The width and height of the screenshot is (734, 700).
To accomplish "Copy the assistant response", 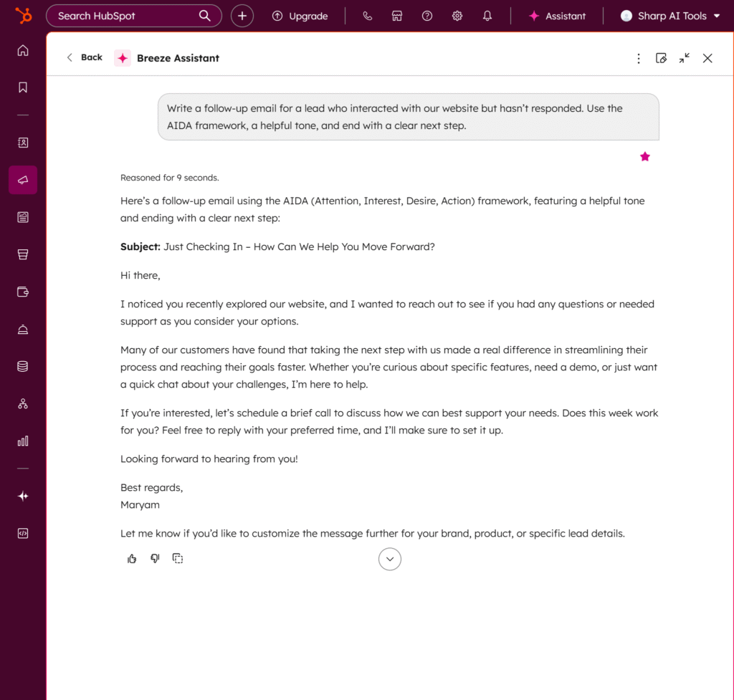I will coord(178,559).
